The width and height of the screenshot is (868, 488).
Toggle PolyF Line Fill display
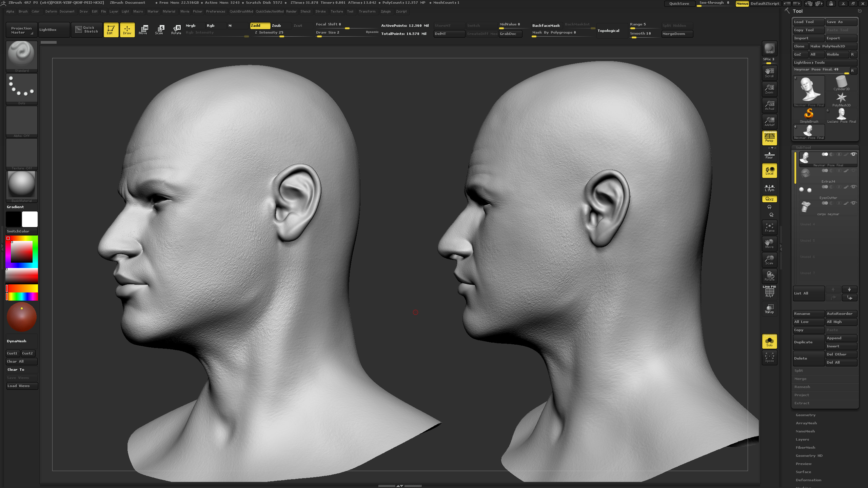click(769, 291)
